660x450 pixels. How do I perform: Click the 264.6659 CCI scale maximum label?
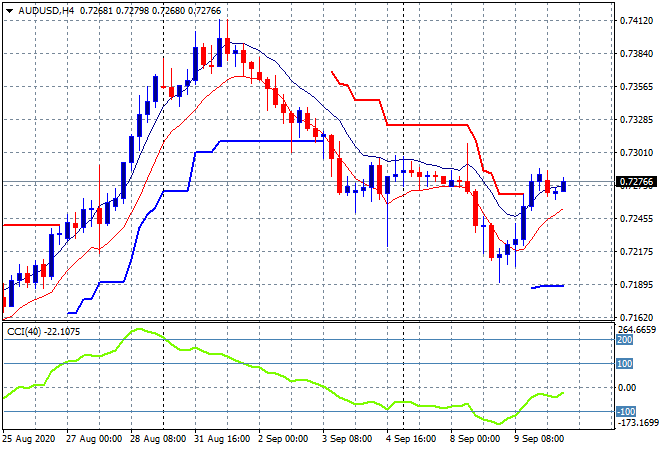(635, 329)
